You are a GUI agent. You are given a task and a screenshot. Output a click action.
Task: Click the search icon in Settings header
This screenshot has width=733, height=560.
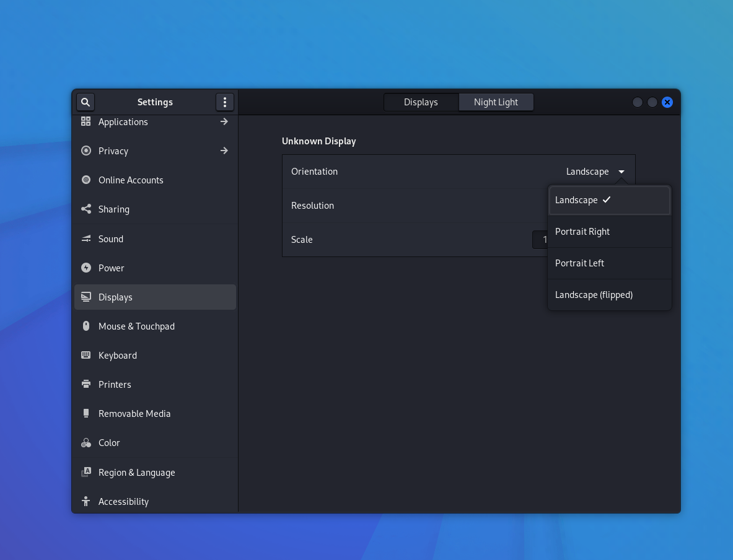[86, 102]
